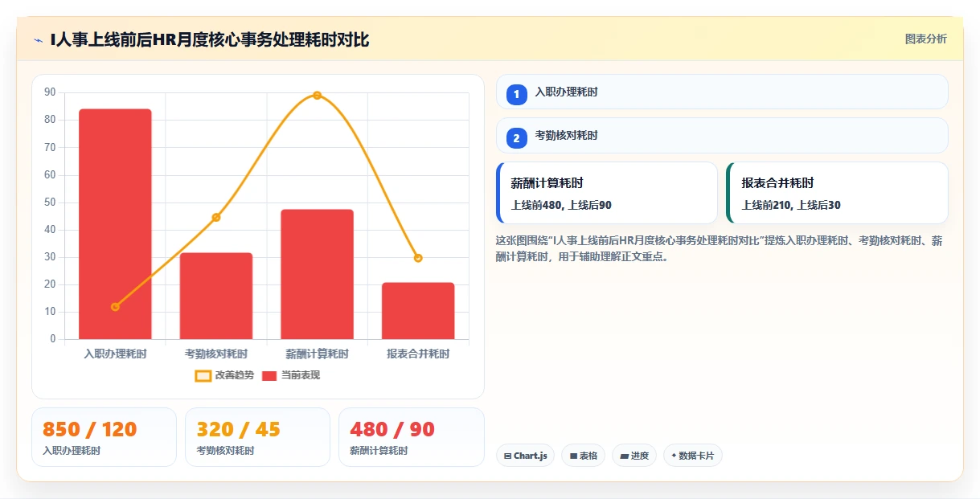Click the 进度 tag
Viewport: 980px width, 499px height.
[634, 456]
